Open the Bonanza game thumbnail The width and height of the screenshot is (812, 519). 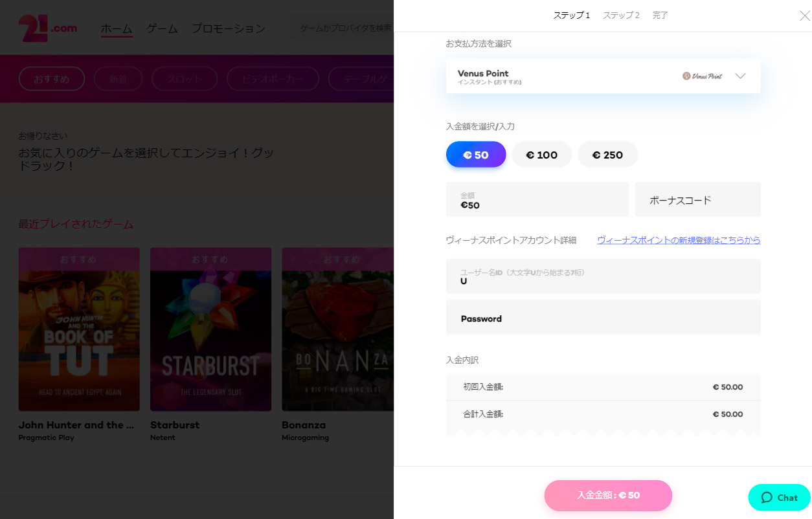coord(337,329)
